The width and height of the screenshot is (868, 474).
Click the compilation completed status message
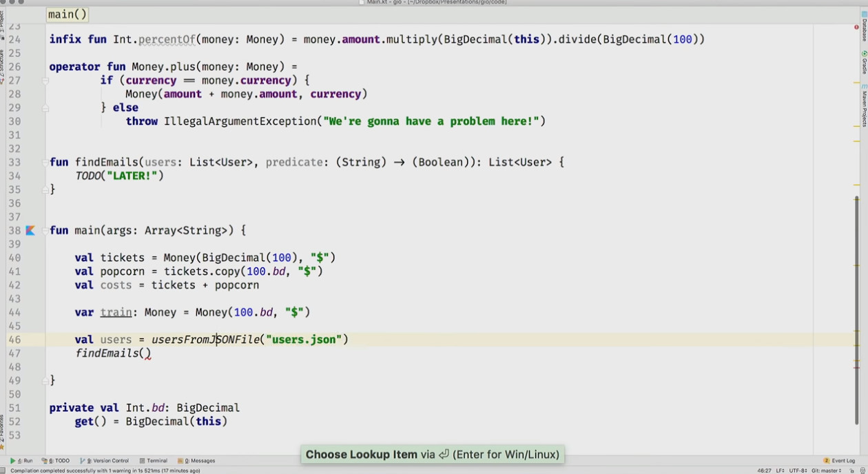[105, 471]
